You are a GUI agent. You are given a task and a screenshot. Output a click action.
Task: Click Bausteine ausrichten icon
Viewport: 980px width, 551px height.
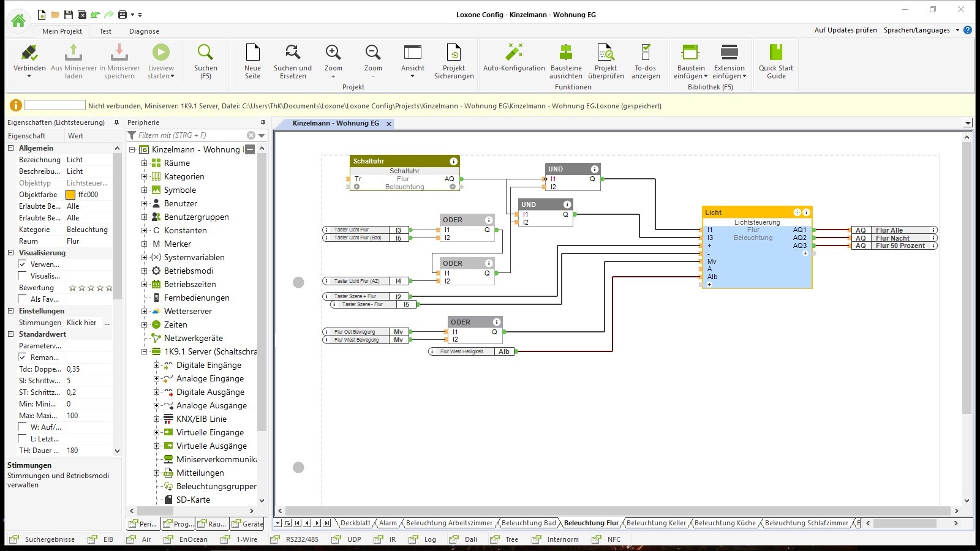pos(565,53)
